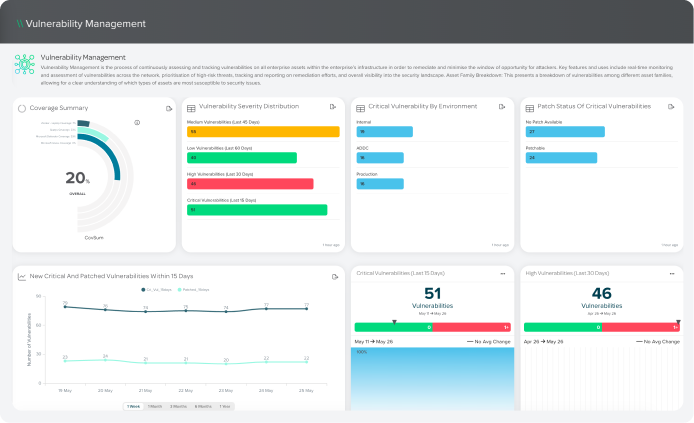The height and width of the screenshot is (423, 694).
Task: Click the Internal environment bar
Action: [x=385, y=131]
